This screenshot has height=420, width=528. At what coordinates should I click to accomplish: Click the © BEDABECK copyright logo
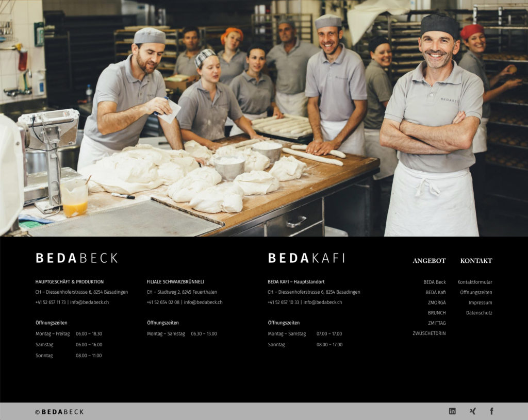[59, 412]
